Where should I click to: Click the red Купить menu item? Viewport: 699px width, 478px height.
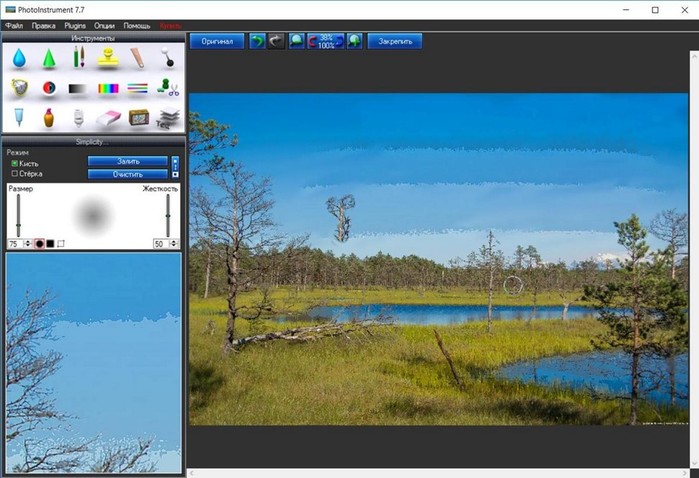(x=170, y=26)
